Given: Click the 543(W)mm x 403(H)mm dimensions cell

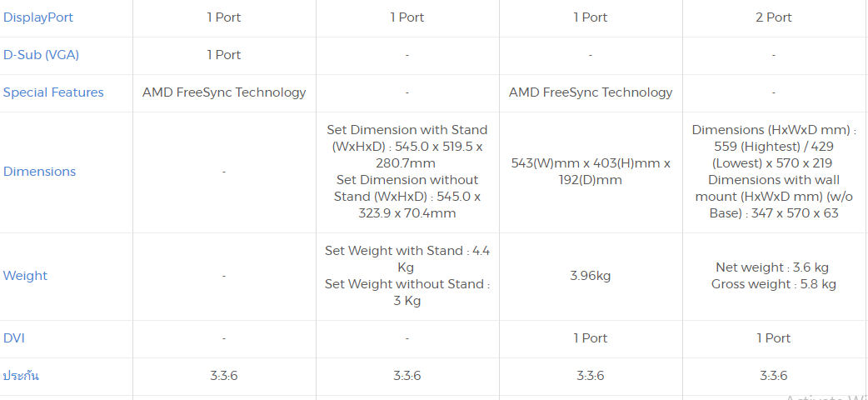Looking at the screenshot, I should 591,172.
